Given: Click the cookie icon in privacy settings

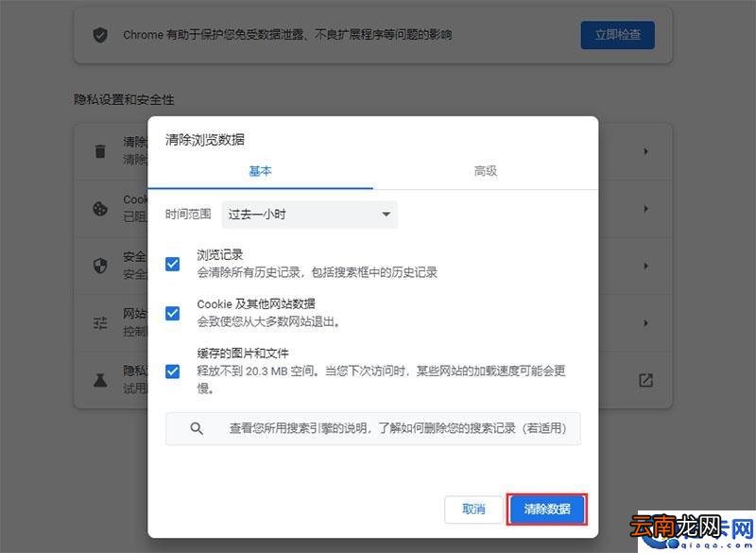Looking at the screenshot, I should [x=100, y=209].
